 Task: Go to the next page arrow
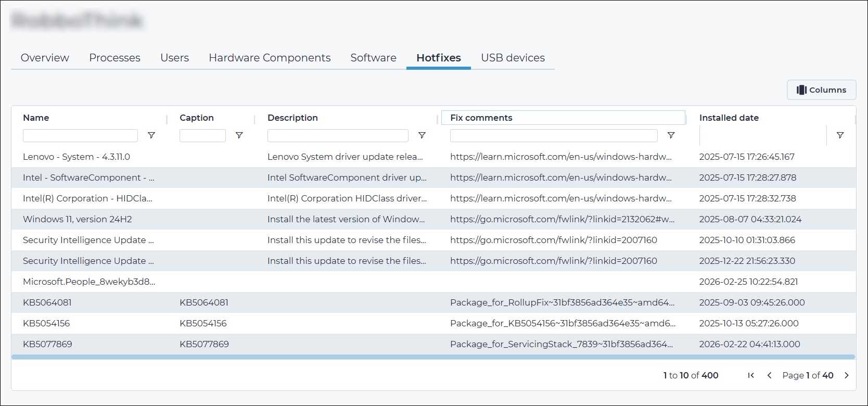pyautogui.click(x=847, y=375)
